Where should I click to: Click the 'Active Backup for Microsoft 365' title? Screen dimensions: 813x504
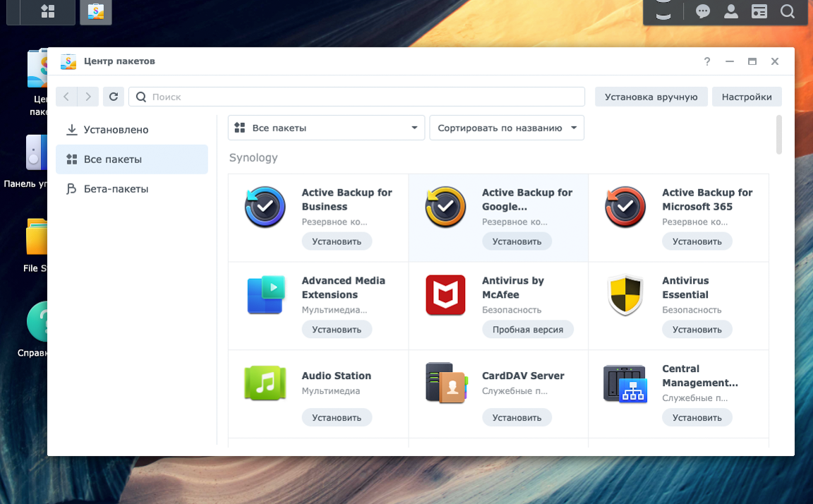pos(707,200)
